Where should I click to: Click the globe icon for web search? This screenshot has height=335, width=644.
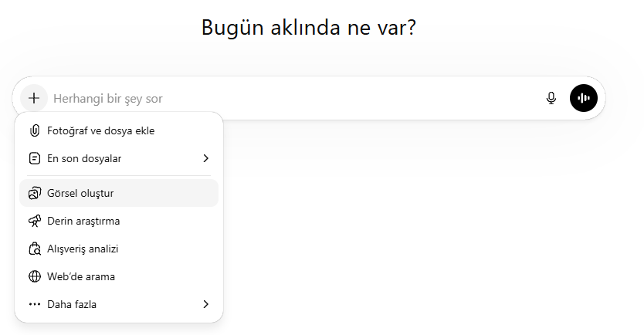point(34,276)
